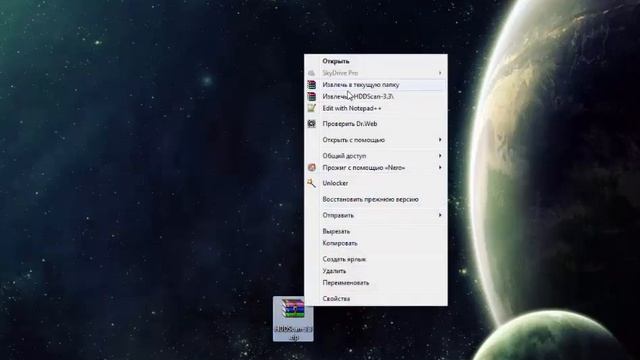This screenshot has height=360, width=640.
Task: Click the Notepad++ icon in the menu
Action: [x=311, y=108]
